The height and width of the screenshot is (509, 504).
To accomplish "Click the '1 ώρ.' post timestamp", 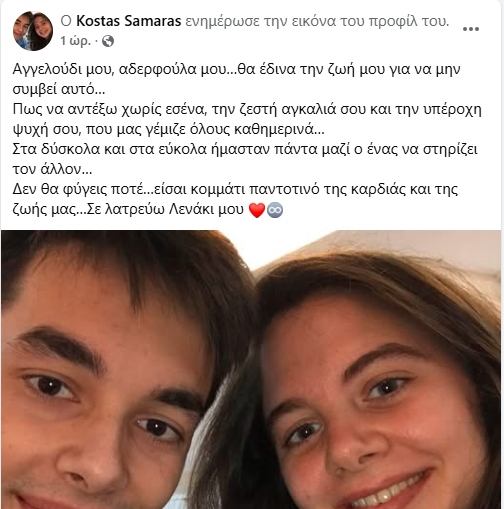I will pyautogui.click(x=76, y=41).
